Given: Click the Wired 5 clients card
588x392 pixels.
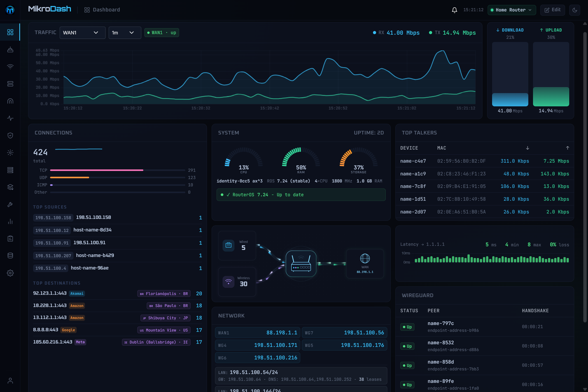Looking at the screenshot, I should point(237,246).
